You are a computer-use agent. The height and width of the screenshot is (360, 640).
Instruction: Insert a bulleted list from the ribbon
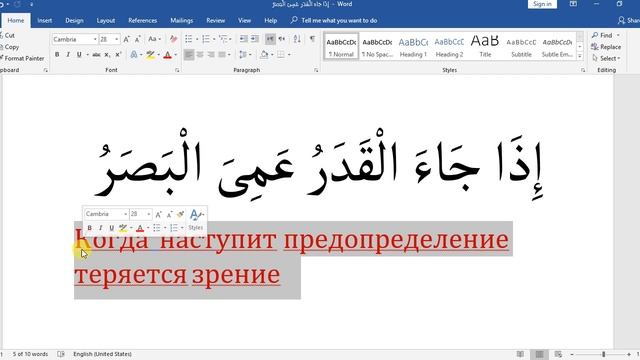pos(189,39)
